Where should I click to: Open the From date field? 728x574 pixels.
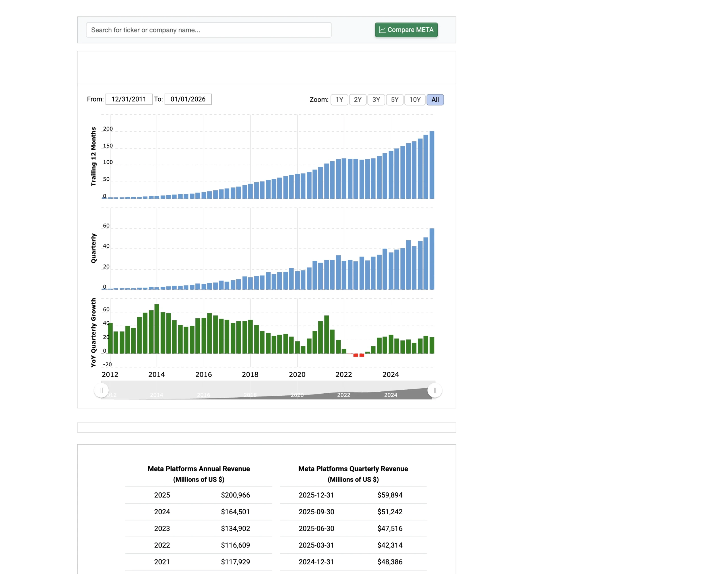tap(129, 99)
